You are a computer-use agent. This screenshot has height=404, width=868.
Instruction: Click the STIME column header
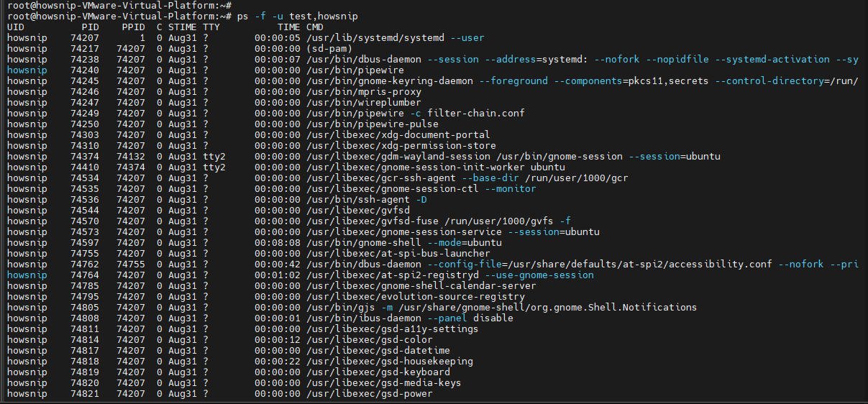[183, 27]
